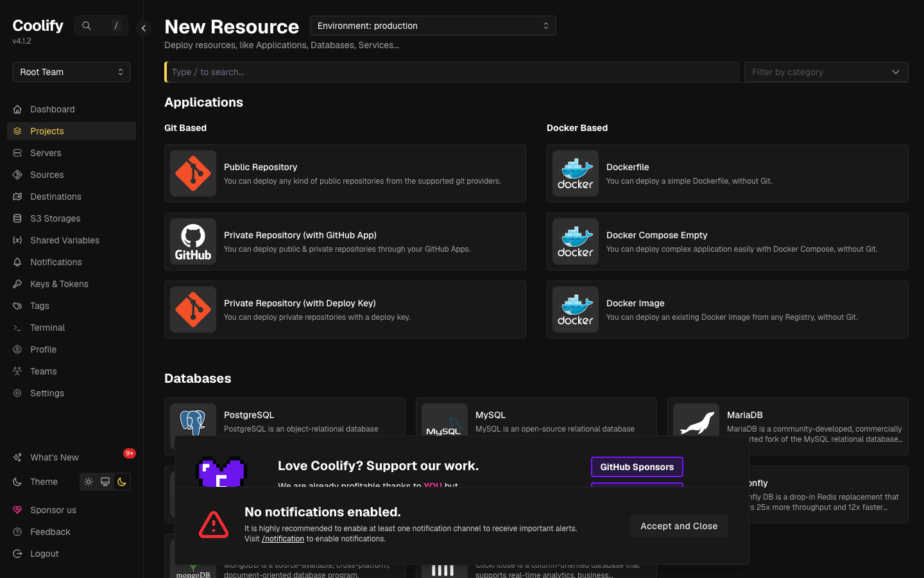Screen dimensions: 924x578
Task: Click the Tags icon in sidebar
Action: coord(17,306)
